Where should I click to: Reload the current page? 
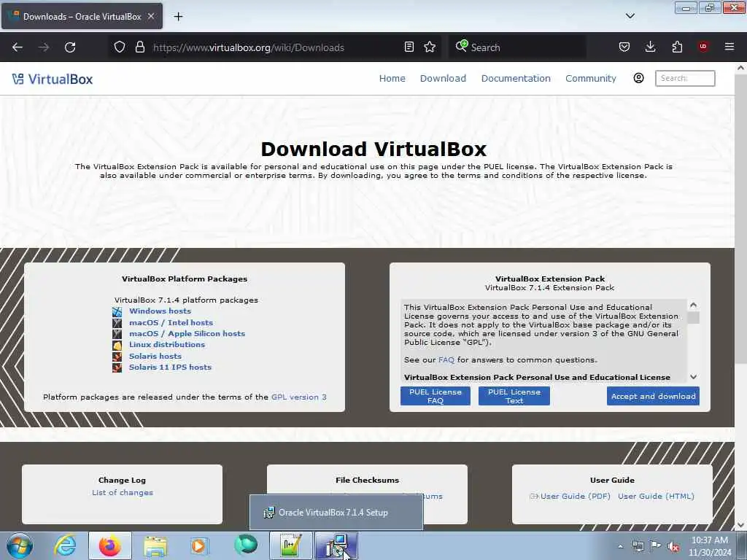click(70, 47)
